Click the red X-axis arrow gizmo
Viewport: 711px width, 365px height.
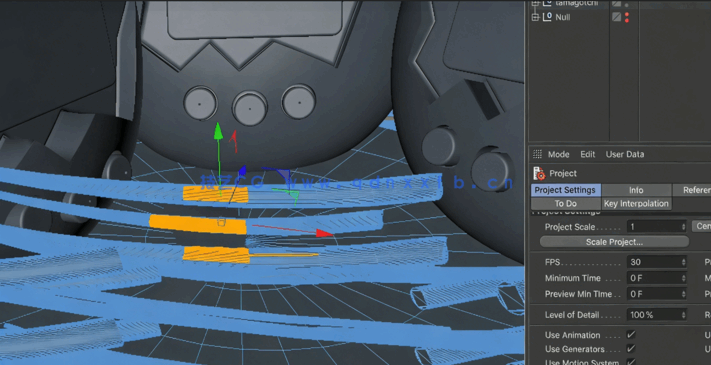[324, 233]
